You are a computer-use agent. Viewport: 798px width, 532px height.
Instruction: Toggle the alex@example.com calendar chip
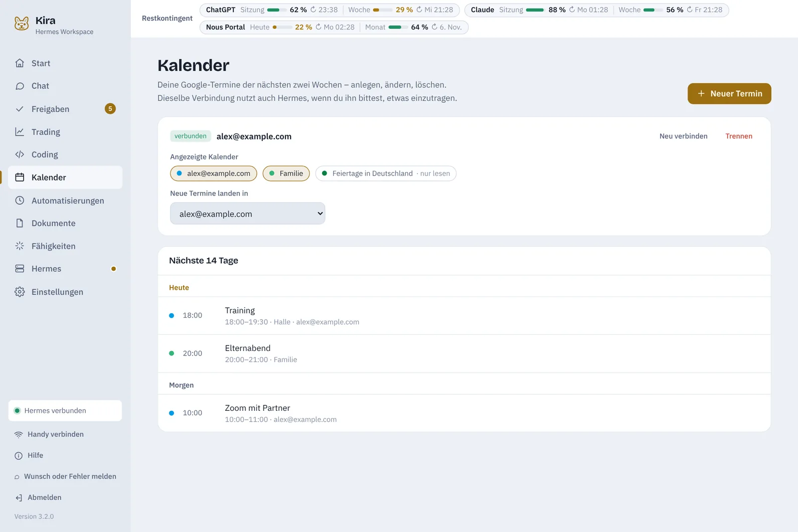click(213, 174)
